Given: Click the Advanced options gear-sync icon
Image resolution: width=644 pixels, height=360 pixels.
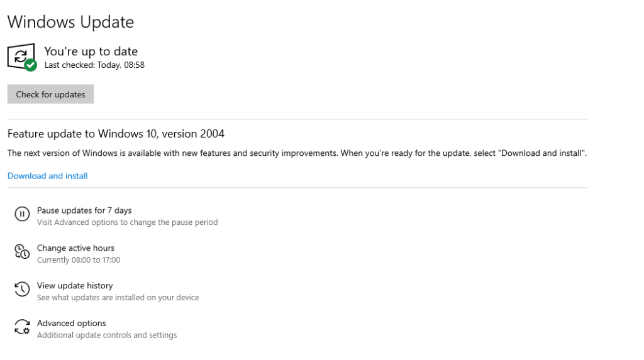Looking at the screenshot, I should pyautogui.click(x=22, y=327).
